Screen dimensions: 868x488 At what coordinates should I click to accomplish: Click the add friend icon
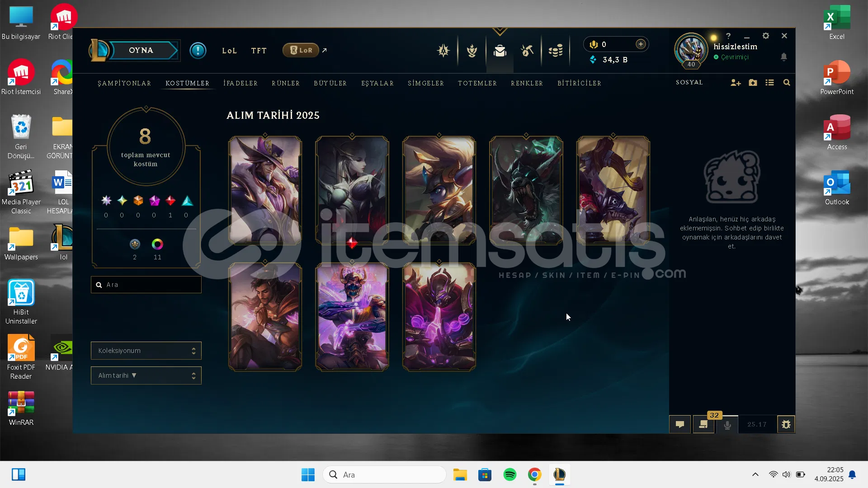click(736, 83)
